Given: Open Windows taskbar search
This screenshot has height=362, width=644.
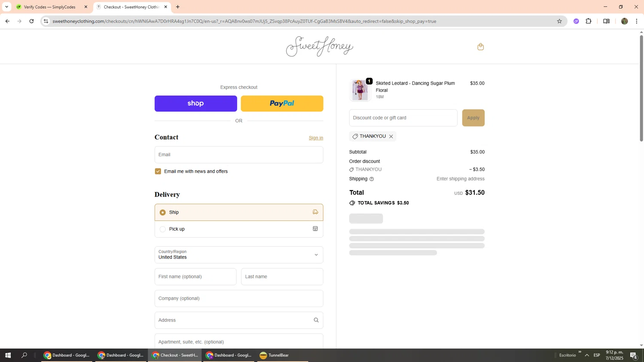Looking at the screenshot, I should point(24,355).
